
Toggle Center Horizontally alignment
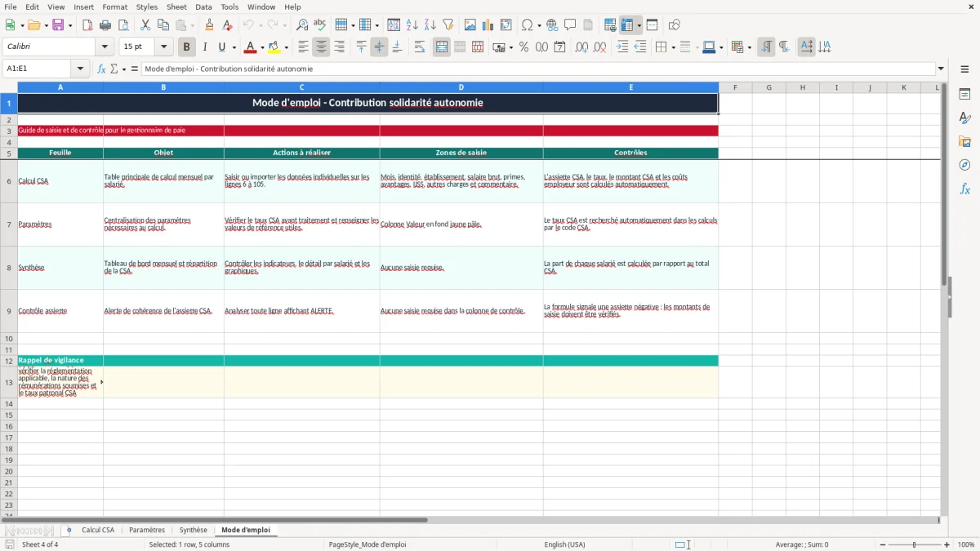click(321, 47)
